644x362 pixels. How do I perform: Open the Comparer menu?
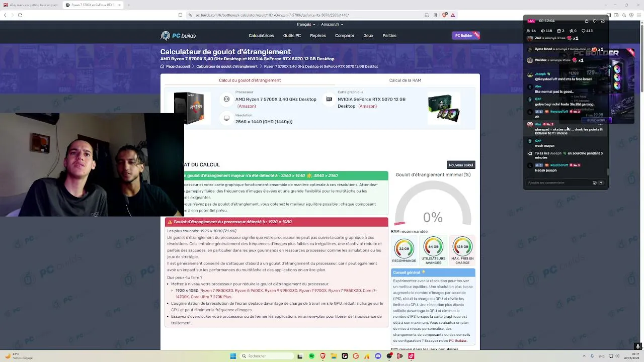345,36
